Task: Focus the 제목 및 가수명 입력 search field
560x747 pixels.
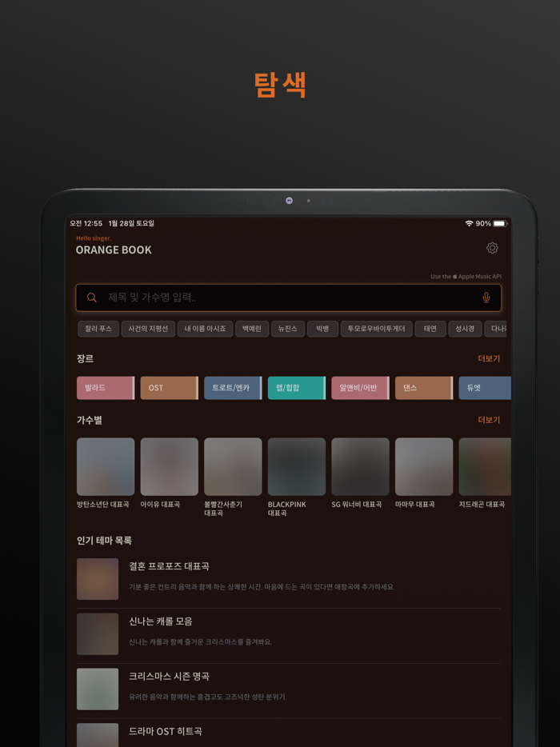Action: tap(288, 298)
